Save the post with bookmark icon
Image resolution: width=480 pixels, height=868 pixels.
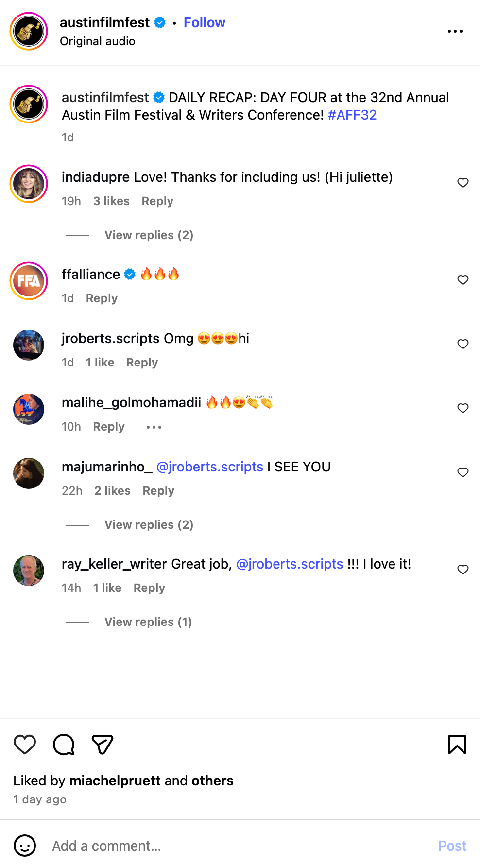tap(457, 744)
